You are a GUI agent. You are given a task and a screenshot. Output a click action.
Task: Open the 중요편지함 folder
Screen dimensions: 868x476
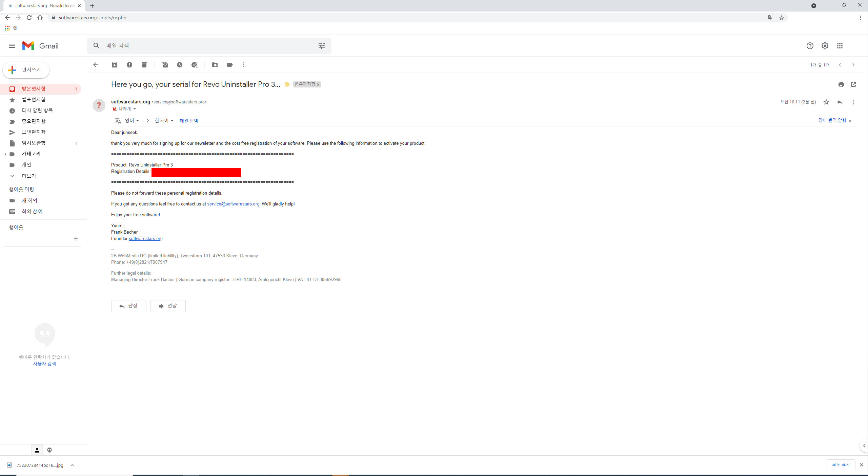[x=41, y=121]
